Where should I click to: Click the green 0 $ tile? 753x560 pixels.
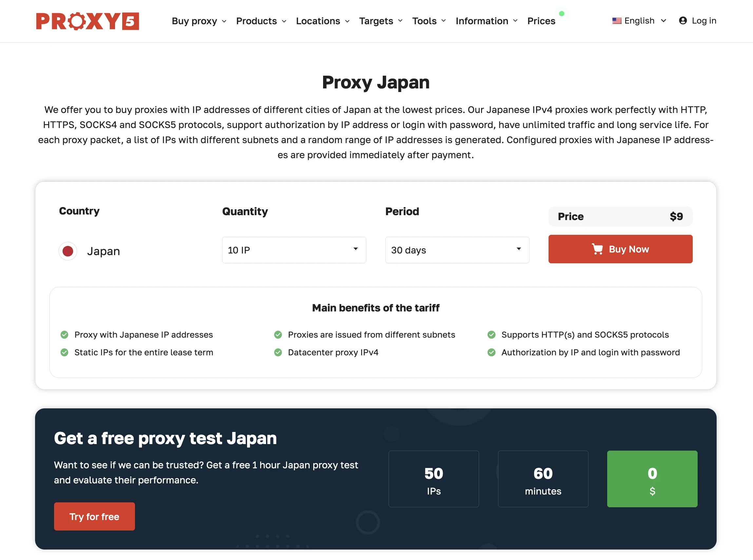(652, 479)
